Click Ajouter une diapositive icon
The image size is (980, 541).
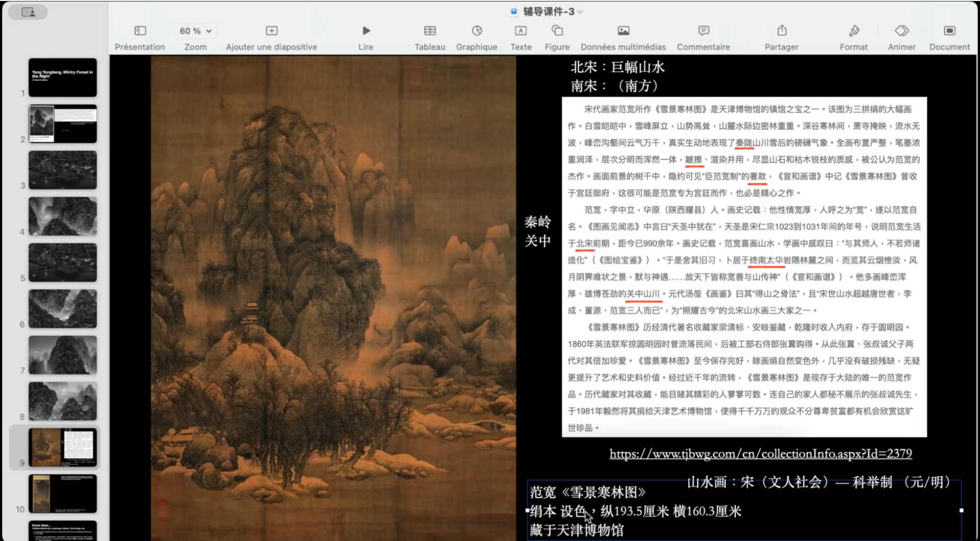point(272,31)
